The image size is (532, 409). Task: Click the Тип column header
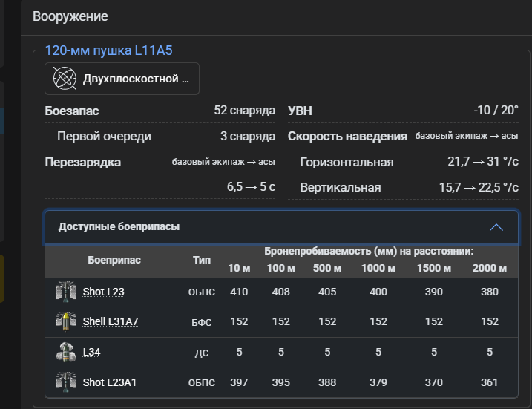coord(201,260)
